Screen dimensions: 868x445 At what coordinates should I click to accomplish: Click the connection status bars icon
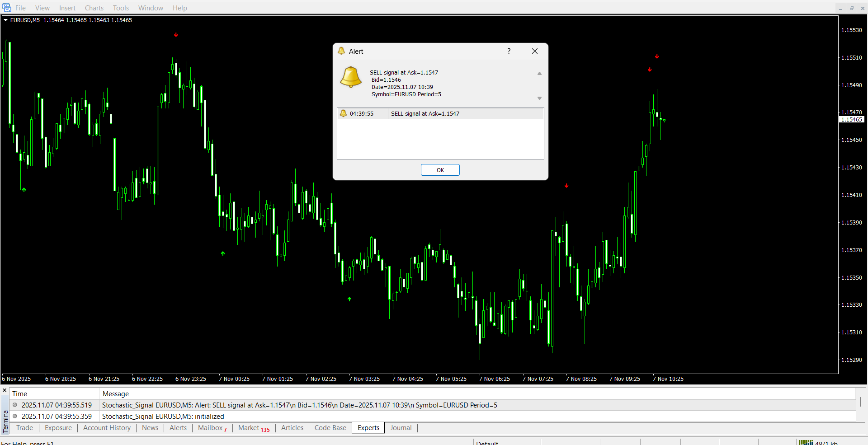805,443
